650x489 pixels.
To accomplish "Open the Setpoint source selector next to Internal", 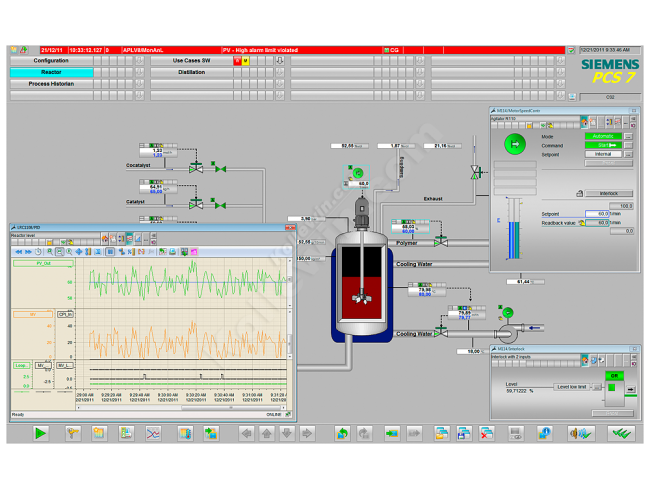I will click(x=628, y=154).
